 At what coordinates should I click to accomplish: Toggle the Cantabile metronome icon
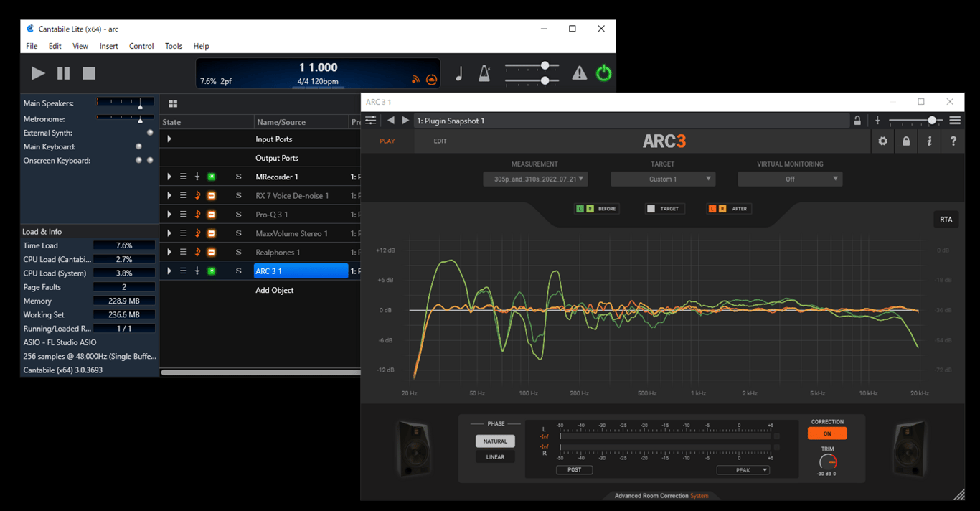[485, 73]
